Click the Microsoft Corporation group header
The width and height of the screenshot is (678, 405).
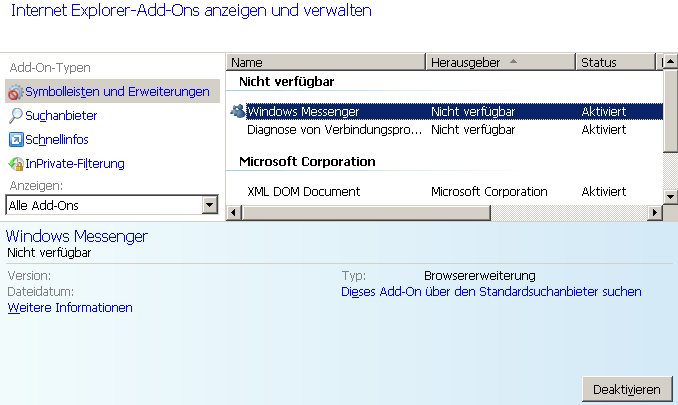coord(307,161)
